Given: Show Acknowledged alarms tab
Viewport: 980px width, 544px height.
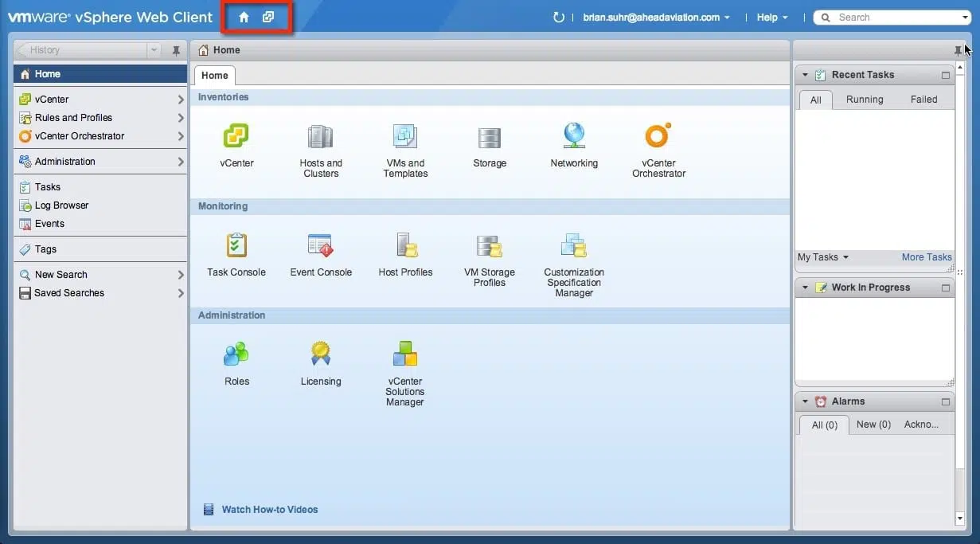Looking at the screenshot, I should tap(922, 425).
